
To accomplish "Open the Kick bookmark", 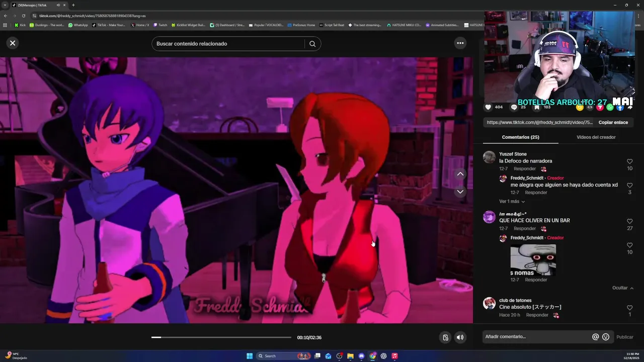I will [21, 25].
